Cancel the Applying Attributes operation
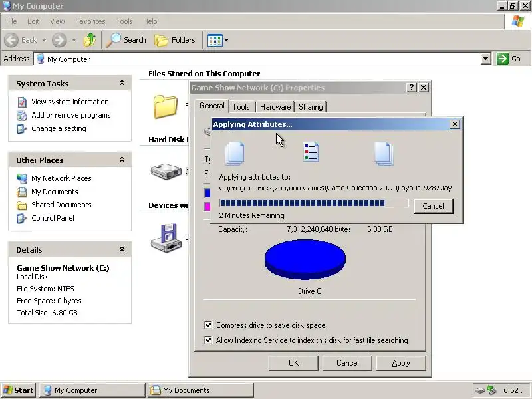This screenshot has width=532, height=399. click(x=434, y=206)
